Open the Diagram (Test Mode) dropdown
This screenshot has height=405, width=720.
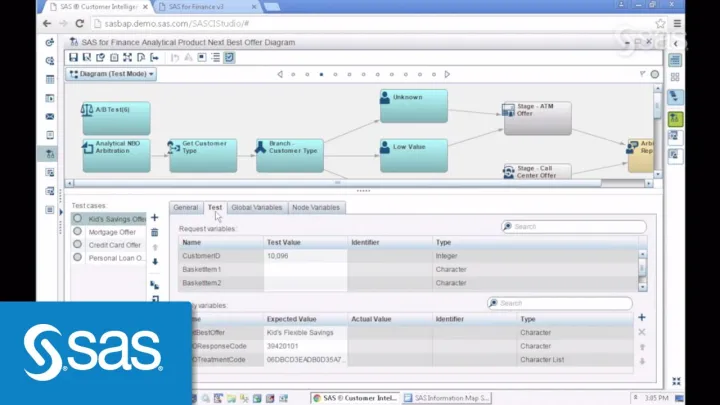(x=111, y=74)
